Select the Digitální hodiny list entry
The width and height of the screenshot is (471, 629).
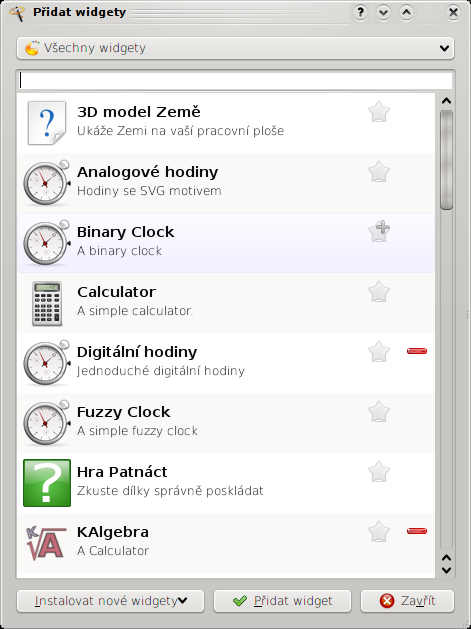[226, 363]
